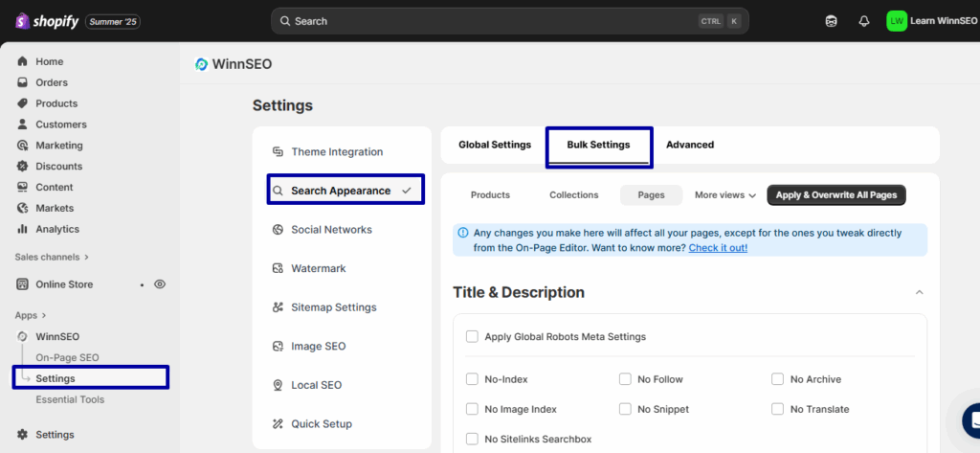Click the Image SEO icon
Viewport: 980px width, 453px height.
coord(278,346)
